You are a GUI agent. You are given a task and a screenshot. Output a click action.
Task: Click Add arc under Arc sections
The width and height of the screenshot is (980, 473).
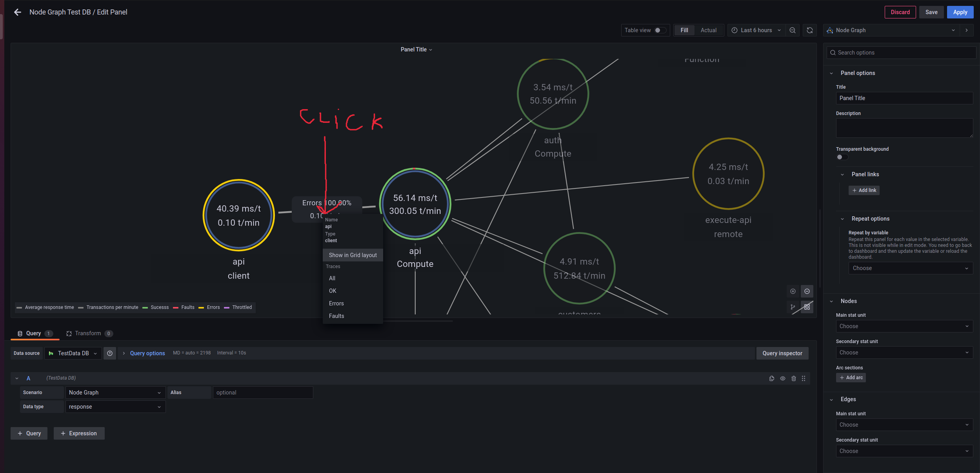click(850, 377)
